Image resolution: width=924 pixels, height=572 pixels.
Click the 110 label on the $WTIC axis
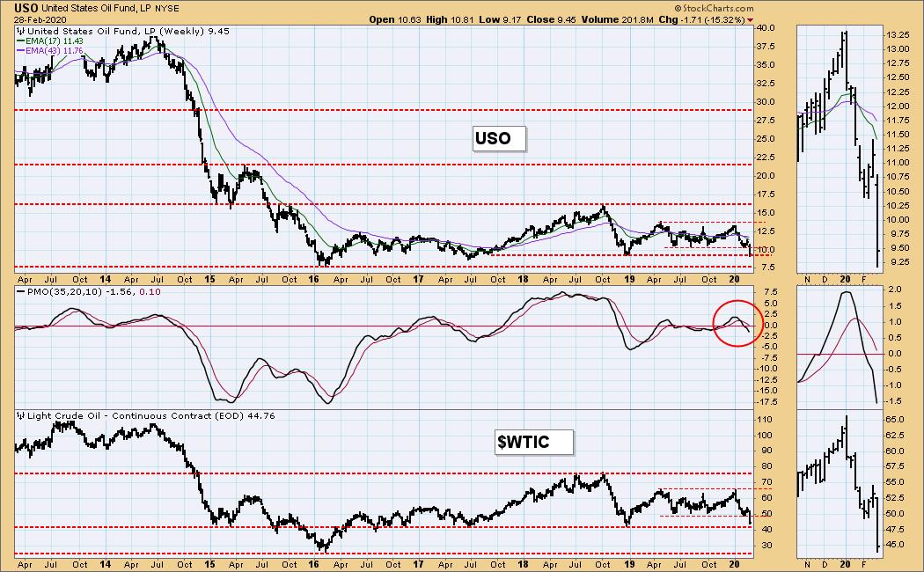[x=765, y=420]
